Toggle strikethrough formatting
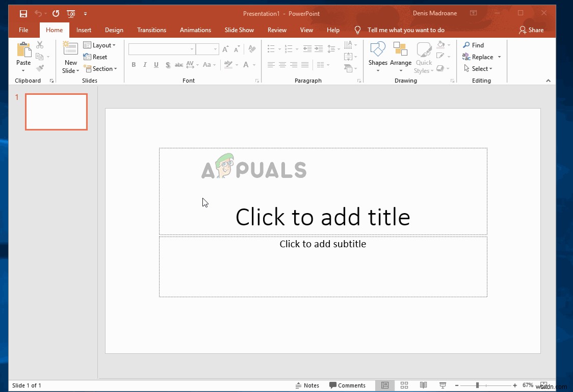 point(178,65)
